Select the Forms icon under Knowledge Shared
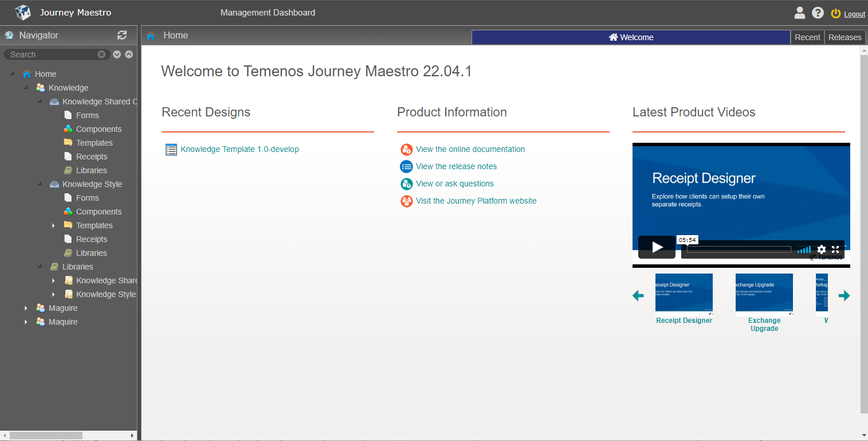 tap(67, 115)
